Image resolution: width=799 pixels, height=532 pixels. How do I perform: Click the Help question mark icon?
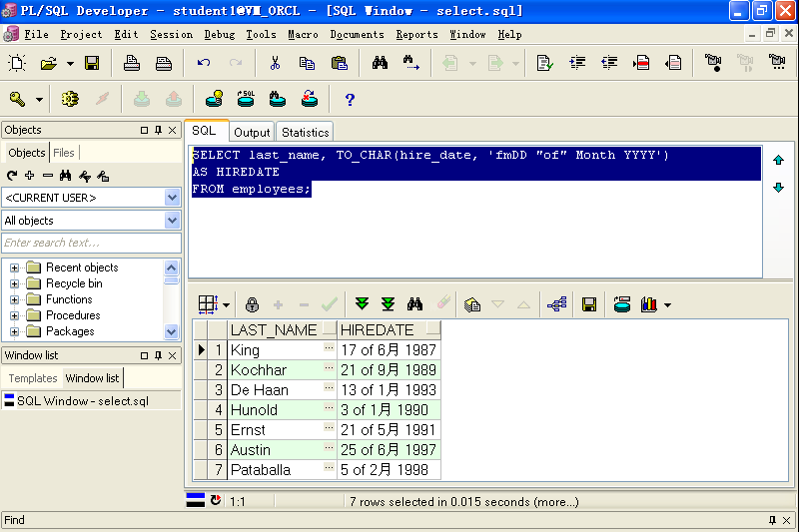tap(350, 99)
